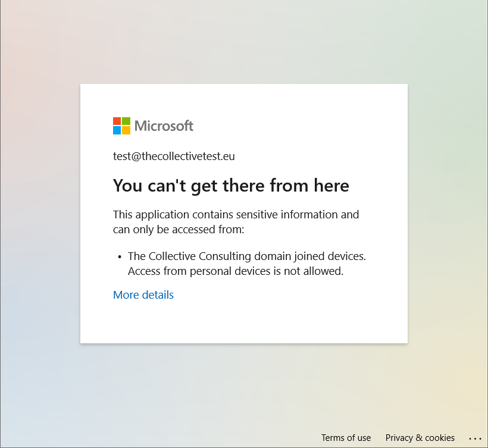Click the yellow square of Microsoft logo
Image resolution: width=488 pixels, height=448 pixels.
click(126, 130)
